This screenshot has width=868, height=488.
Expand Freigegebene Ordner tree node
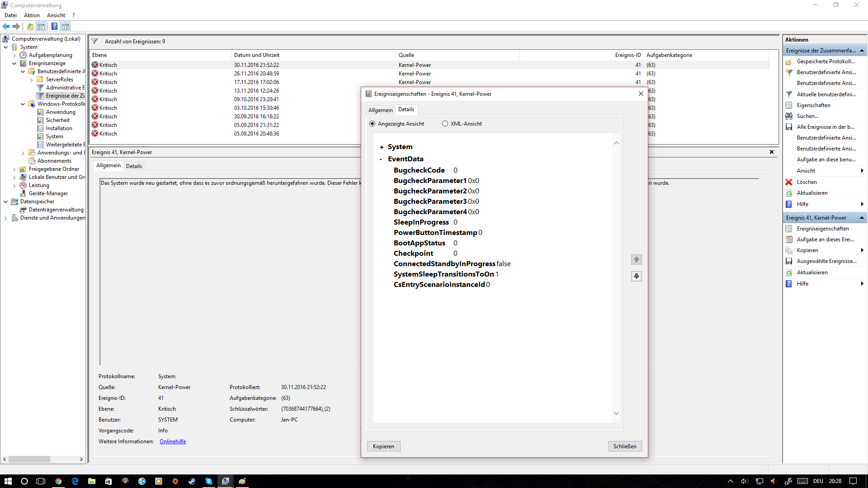tap(14, 169)
